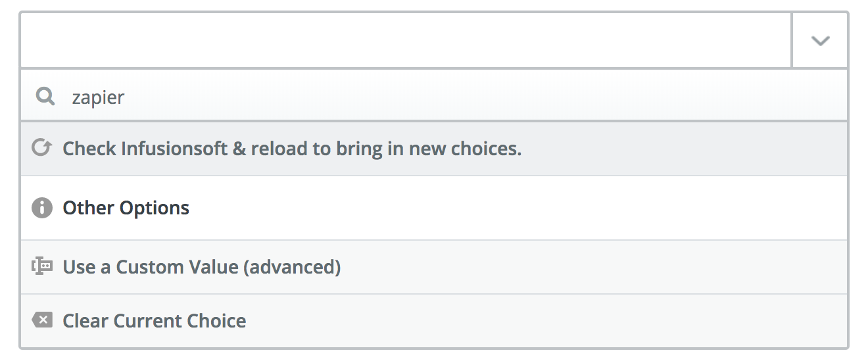
Task: Click the magnifying glass search icon
Action: click(x=45, y=97)
